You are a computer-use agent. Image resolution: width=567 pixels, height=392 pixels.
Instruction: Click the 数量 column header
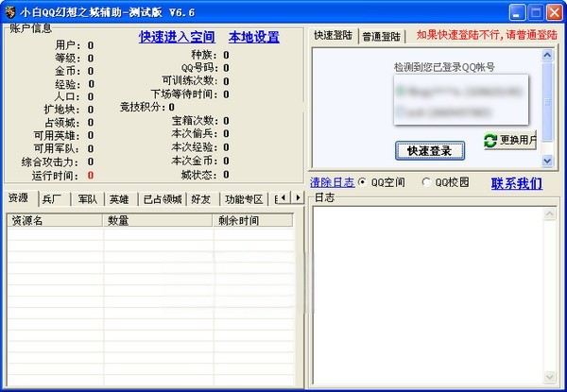click(158, 220)
